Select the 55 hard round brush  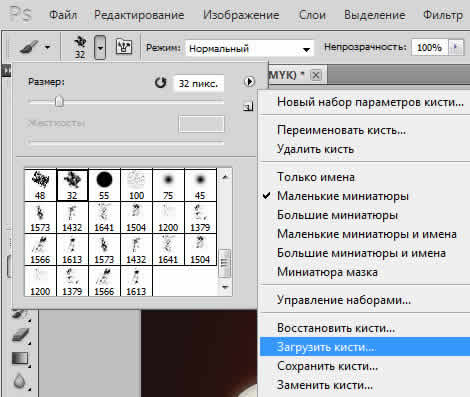point(104,185)
